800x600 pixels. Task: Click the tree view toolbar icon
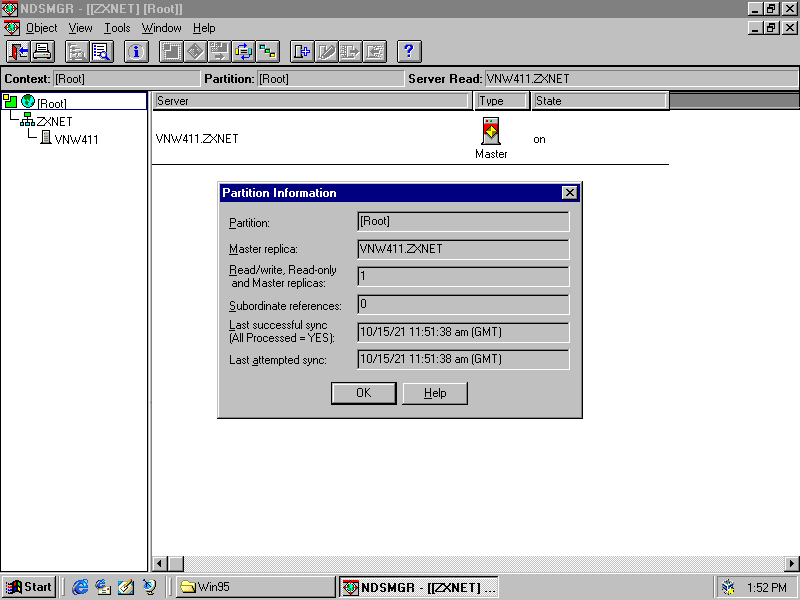point(77,52)
